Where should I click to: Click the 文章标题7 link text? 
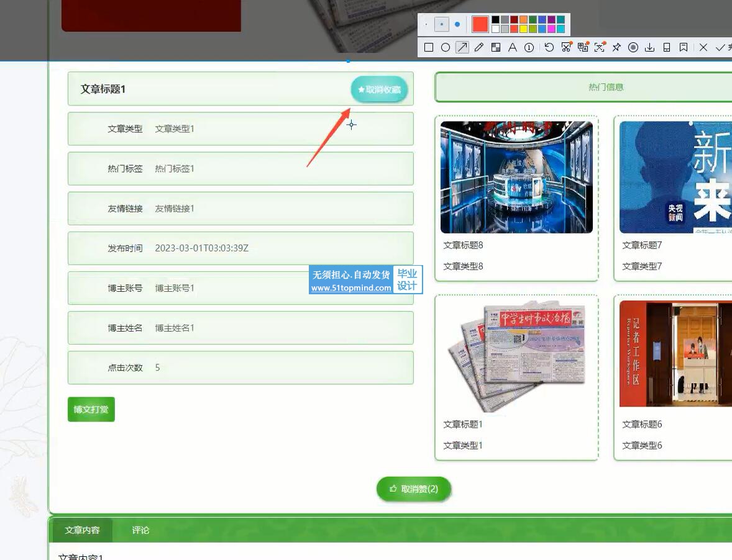pos(642,245)
